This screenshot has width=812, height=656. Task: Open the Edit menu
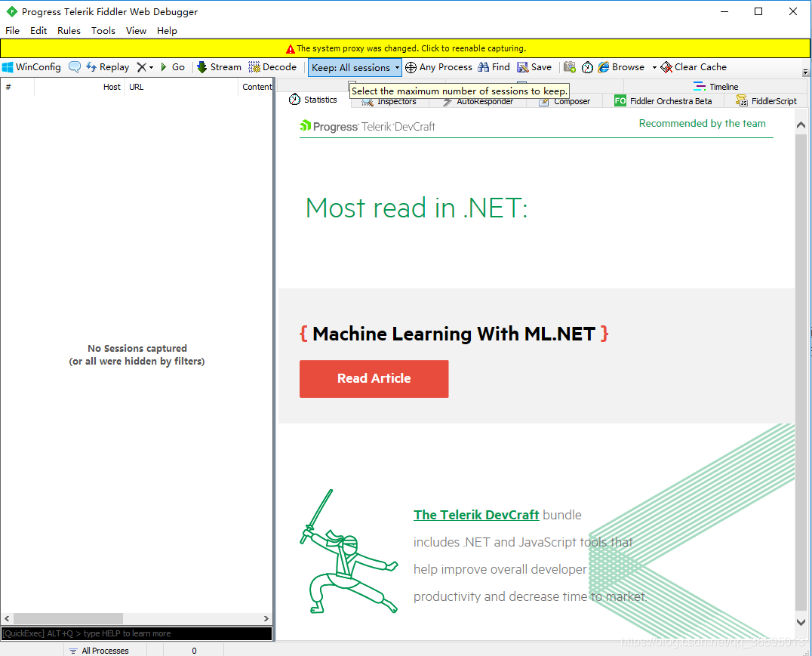(38, 30)
